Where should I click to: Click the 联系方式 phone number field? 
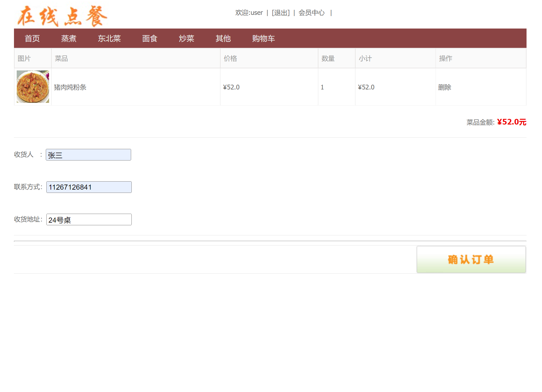[89, 187]
